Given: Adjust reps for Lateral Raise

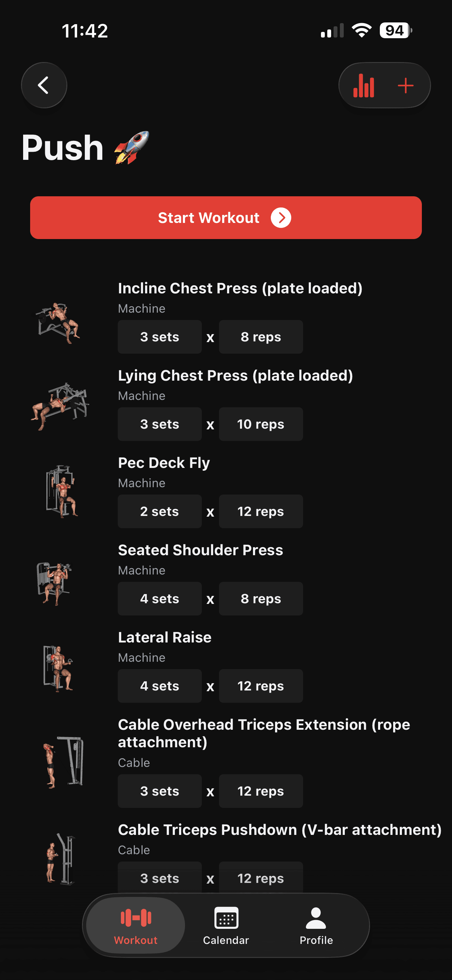Looking at the screenshot, I should click(x=261, y=686).
